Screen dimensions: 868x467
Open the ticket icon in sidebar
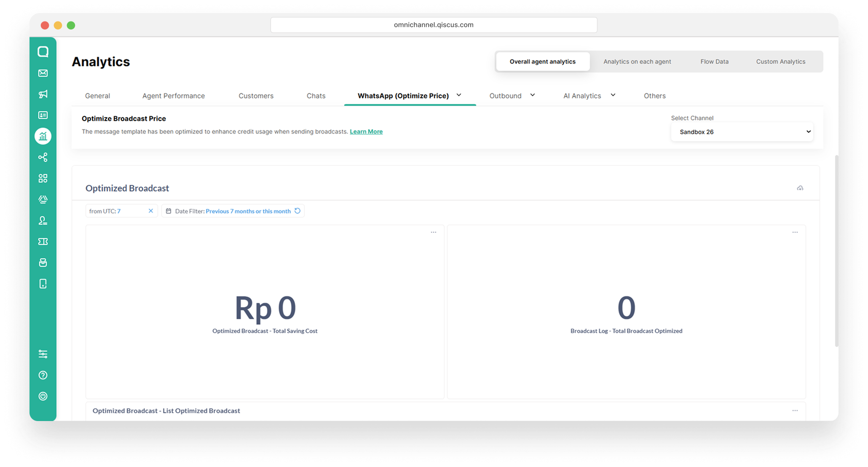click(43, 242)
